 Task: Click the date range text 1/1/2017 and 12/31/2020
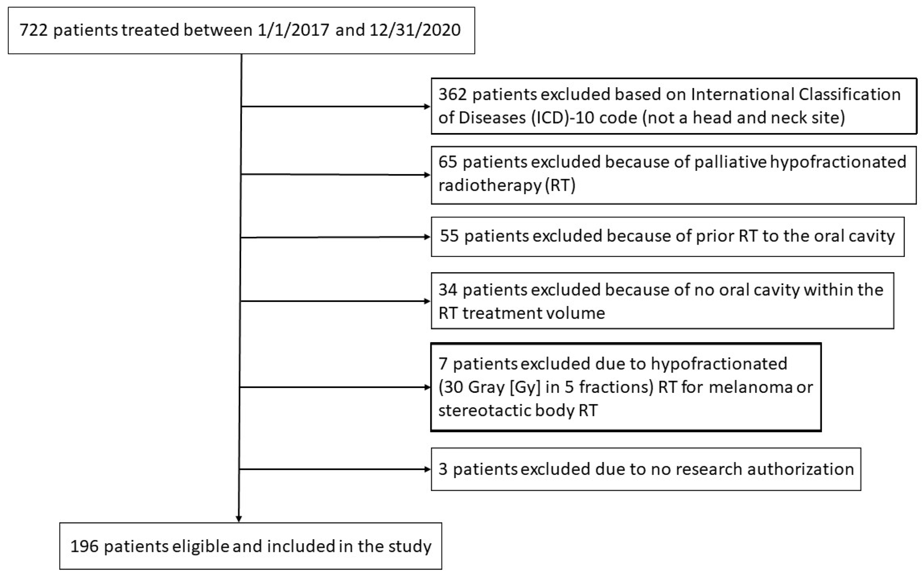pyautogui.click(x=359, y=30)
